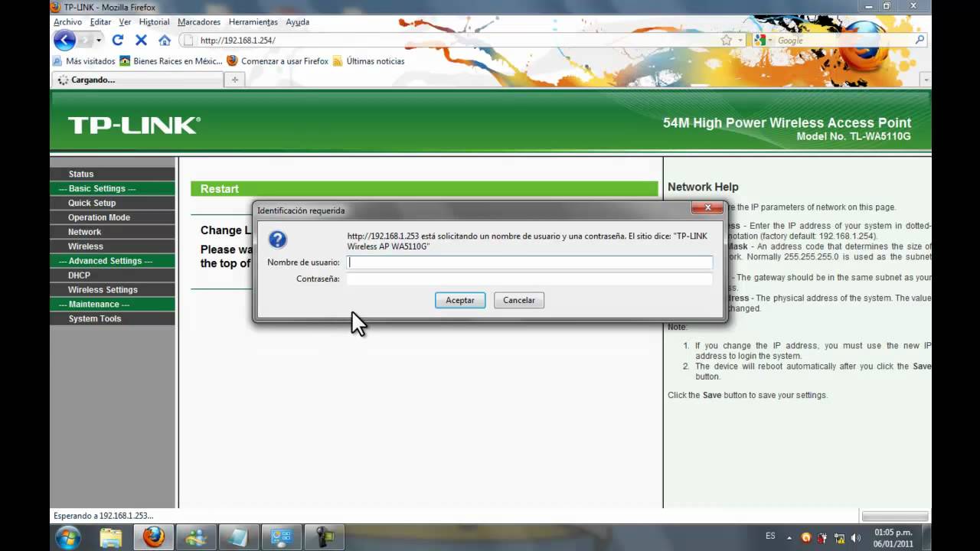Click the Nombre de usuario field
980x551 pixels.
529,262
